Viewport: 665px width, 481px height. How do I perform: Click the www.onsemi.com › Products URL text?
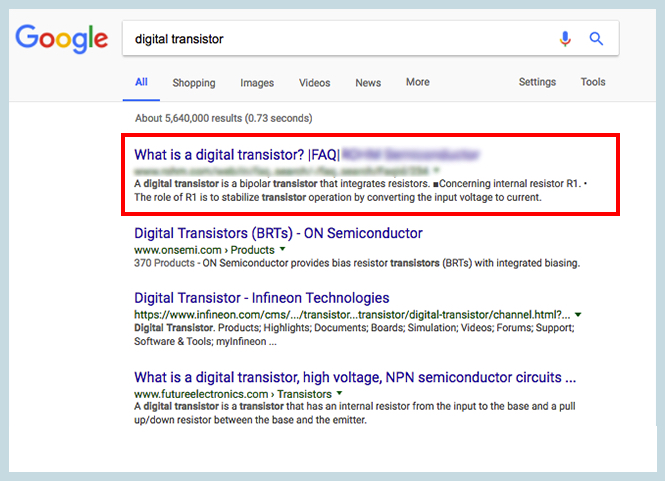[x=204, y=250]
